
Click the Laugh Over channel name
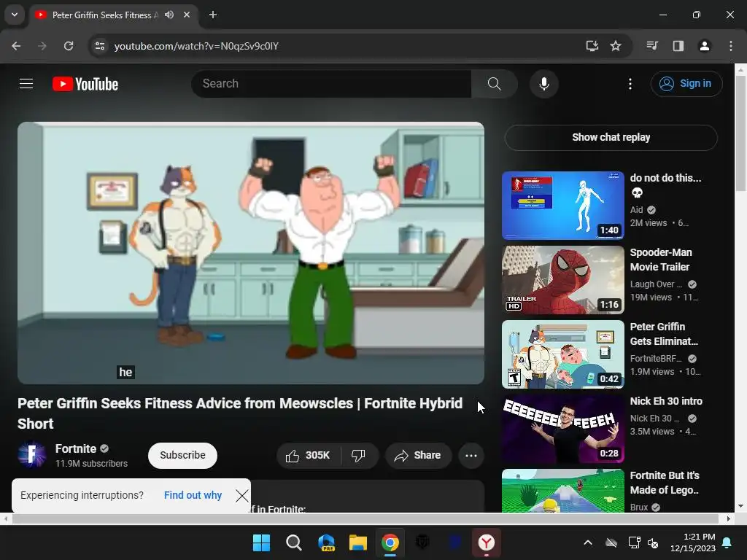[656, 284]
